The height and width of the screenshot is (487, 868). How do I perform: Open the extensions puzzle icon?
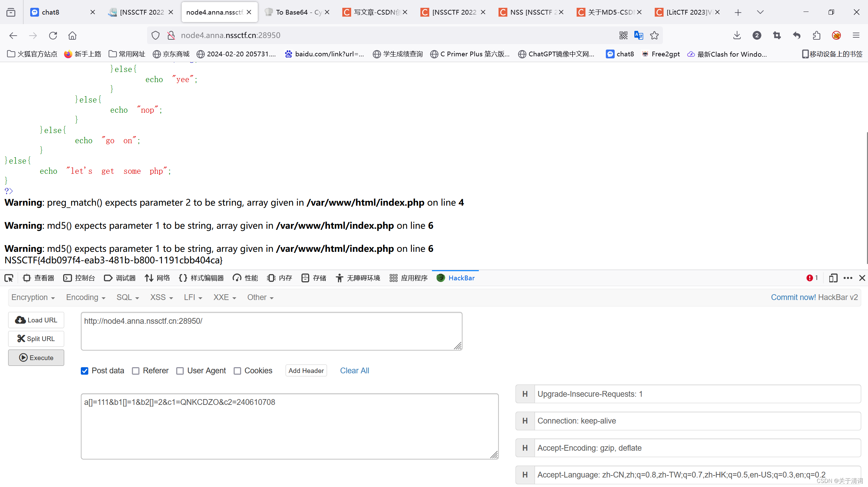(816, 35)
